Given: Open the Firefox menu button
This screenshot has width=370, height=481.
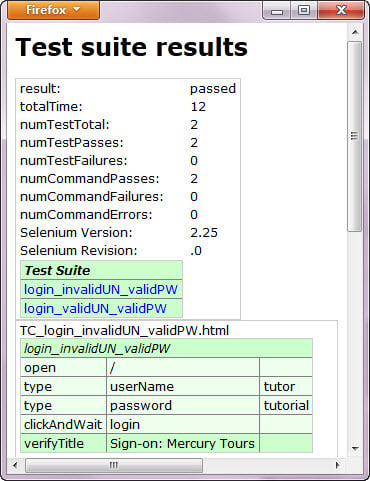Looking at the screenshot, I should tap(53, 10).
